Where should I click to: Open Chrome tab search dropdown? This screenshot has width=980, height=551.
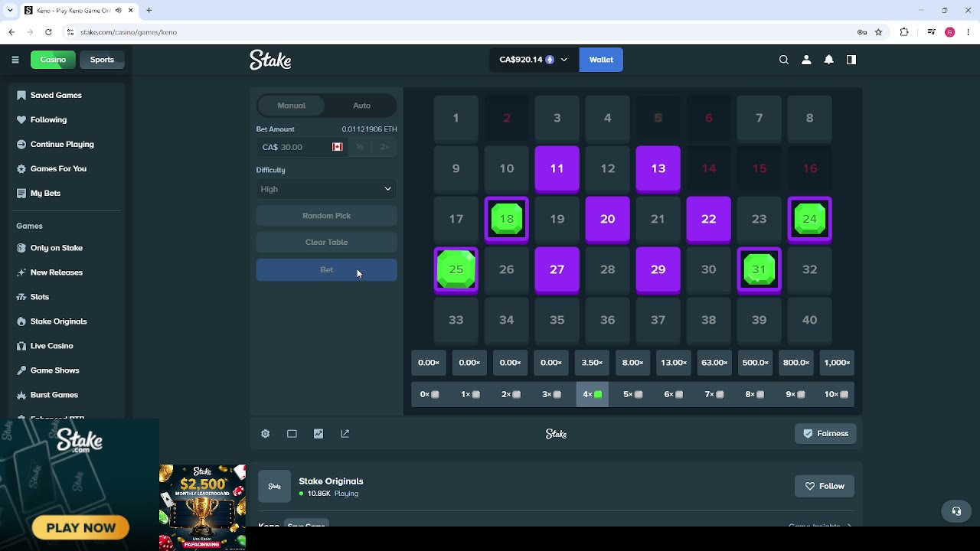click(x=11, y=11)
